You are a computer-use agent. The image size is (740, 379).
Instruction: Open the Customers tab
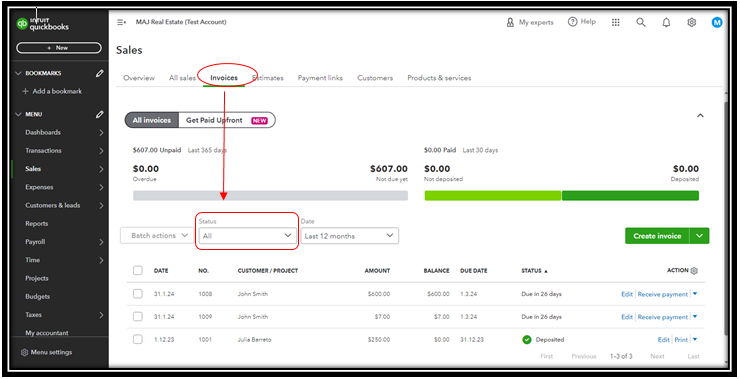375,78
